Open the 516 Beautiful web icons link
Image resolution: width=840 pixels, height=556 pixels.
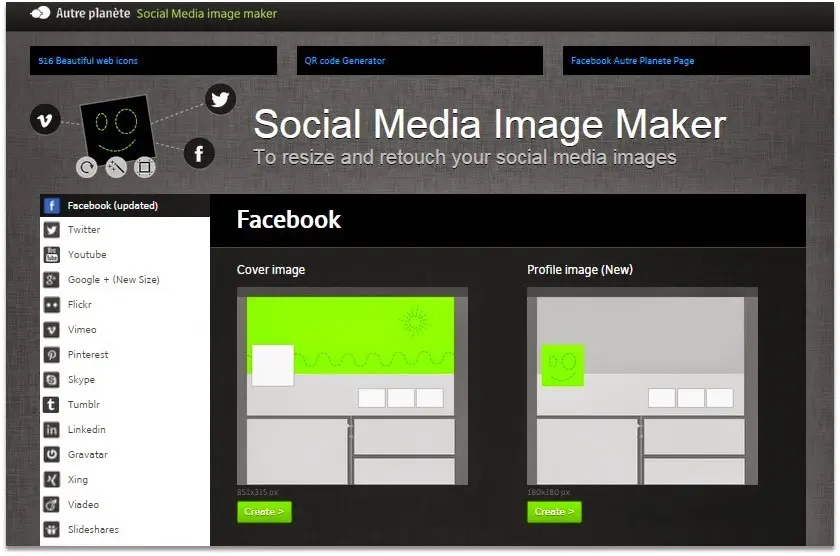[x=88, y=61]
